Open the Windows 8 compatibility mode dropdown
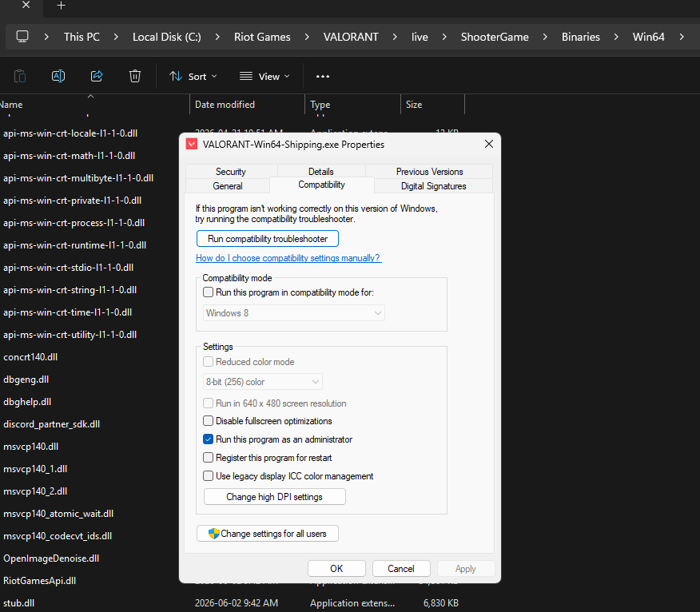The height and width of the screenshot is (612, 700). (x=294, y=313)
